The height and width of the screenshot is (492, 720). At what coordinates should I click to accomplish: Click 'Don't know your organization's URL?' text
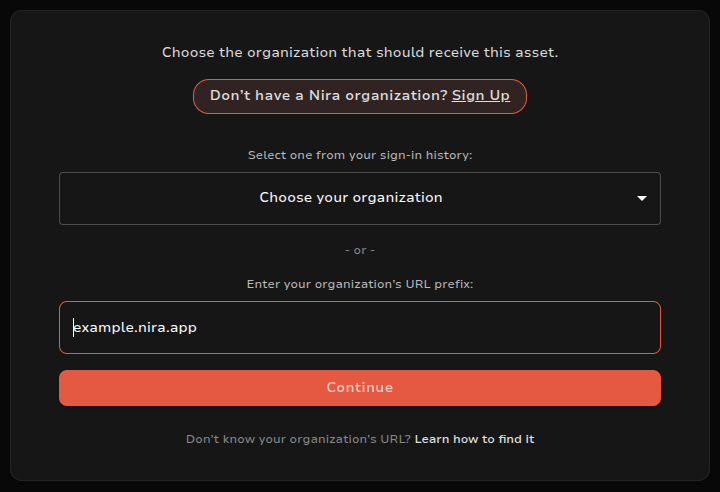(298, 439)
